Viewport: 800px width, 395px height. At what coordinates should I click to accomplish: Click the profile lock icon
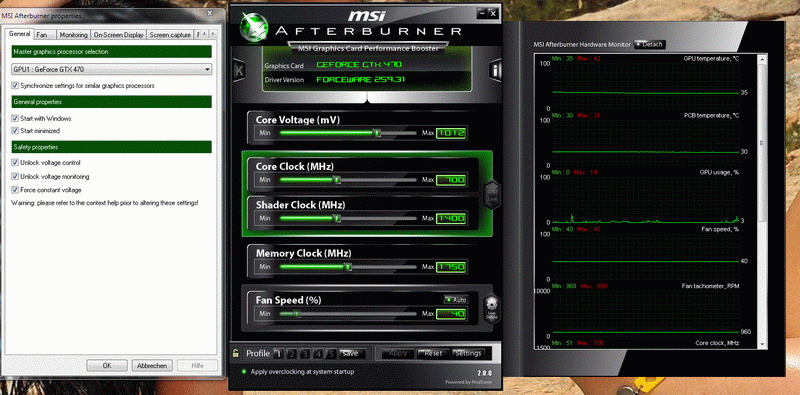[236, 353]
